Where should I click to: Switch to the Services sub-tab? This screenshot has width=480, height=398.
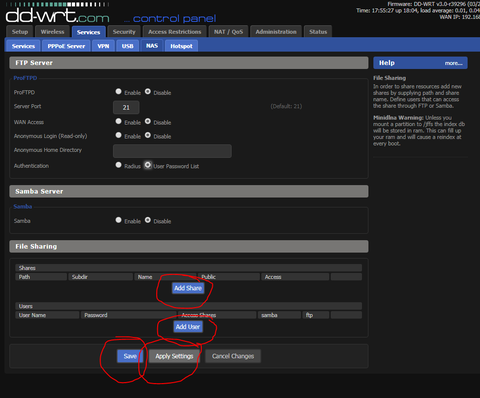click(23, 46)
